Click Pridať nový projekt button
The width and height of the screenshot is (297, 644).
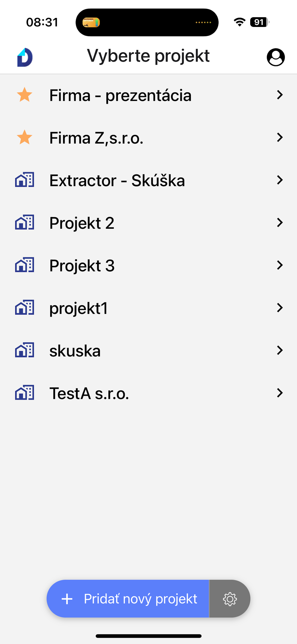click(128, 599)
